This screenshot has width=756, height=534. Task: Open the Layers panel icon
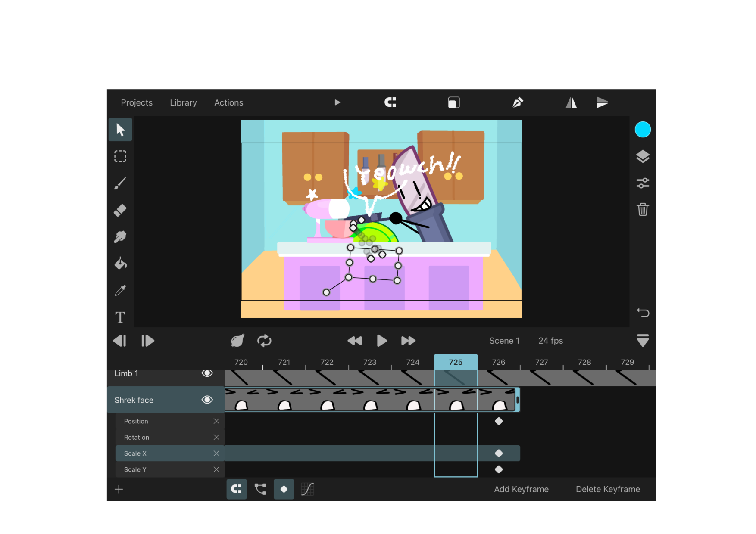point(643,156)
